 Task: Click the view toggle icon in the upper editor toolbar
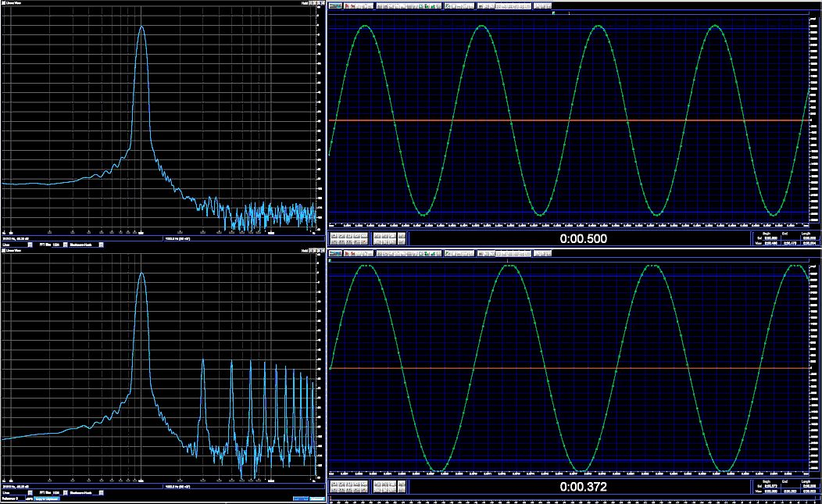click(335, 5)
